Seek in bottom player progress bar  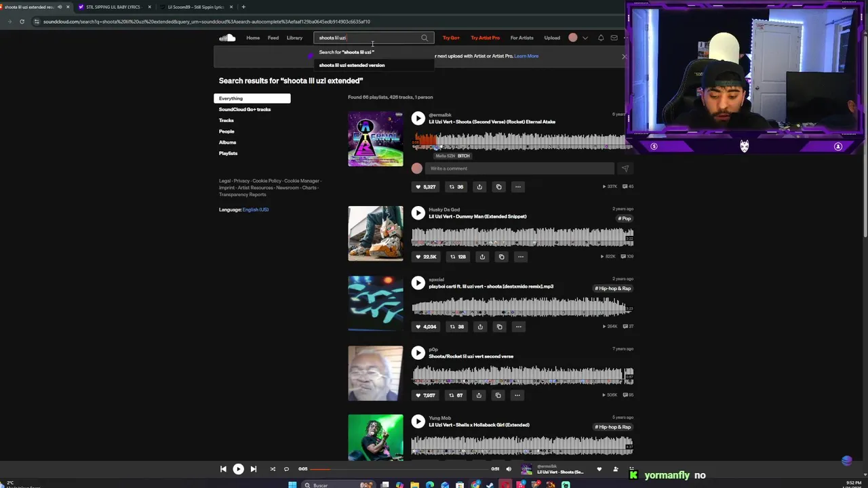pyautogui.click(x=400, y=469)
